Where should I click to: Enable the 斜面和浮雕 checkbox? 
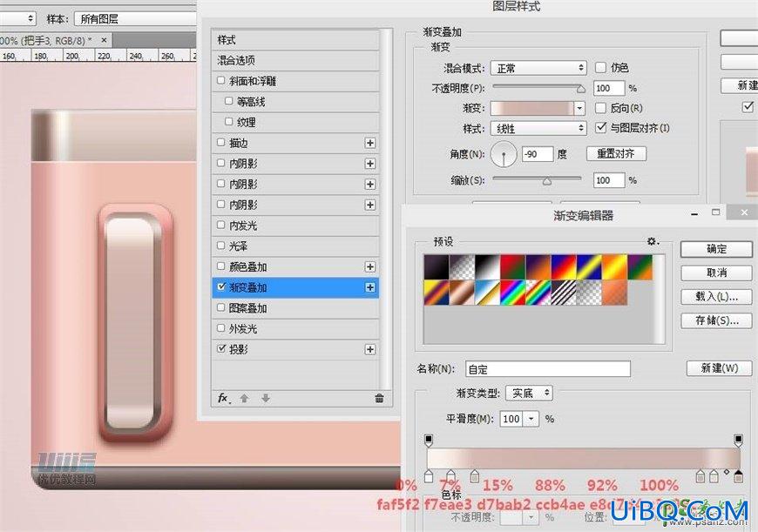[x=221, y=80]
